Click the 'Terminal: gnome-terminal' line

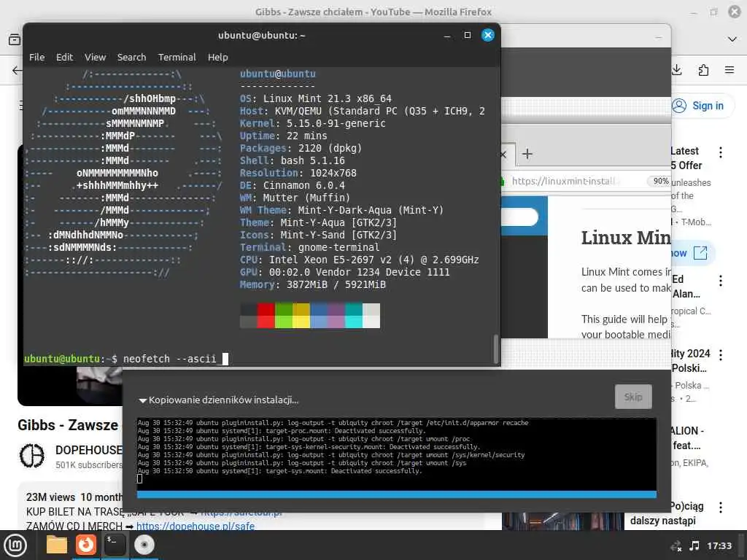(309, 247)
